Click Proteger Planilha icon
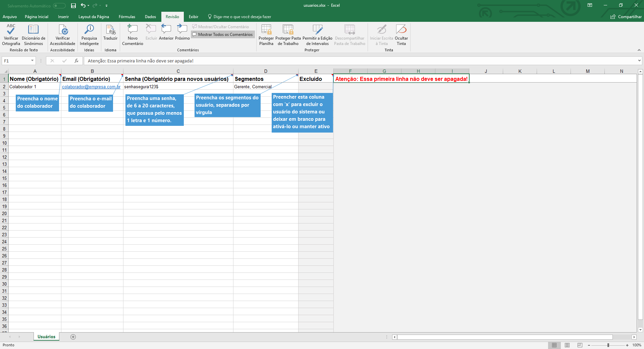Screen dimensions: 644x349 tap(266, 30)
